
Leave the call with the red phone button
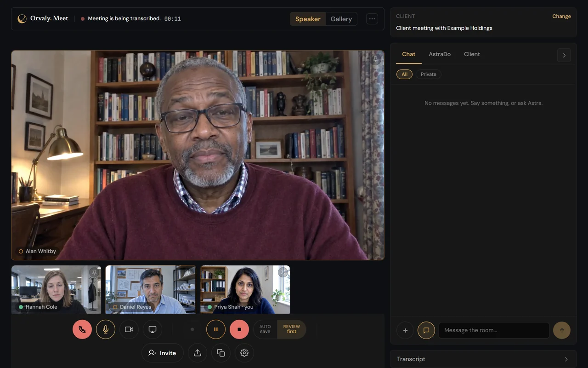coord(82,329)
